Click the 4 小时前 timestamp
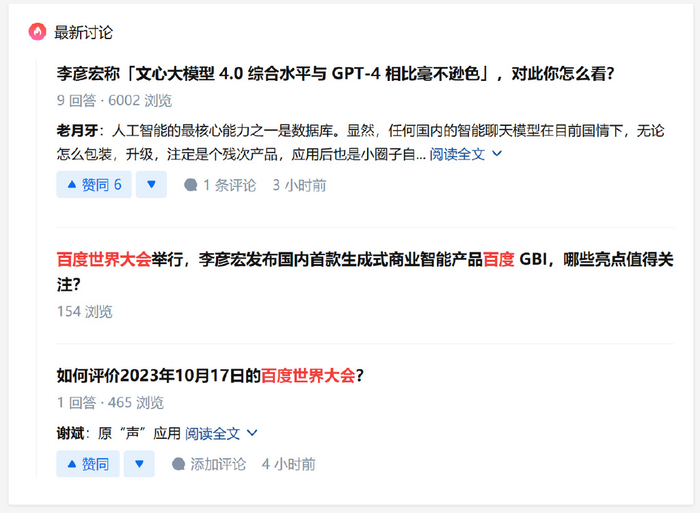Image resolution: width=700 pixels, height=513 pixels. click(289, 464)
